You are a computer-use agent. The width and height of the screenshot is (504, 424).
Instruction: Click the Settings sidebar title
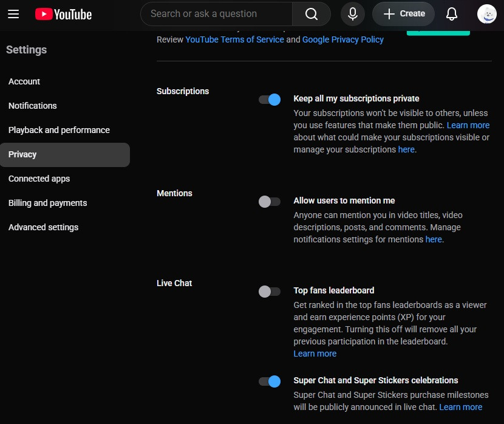(26, 50)
